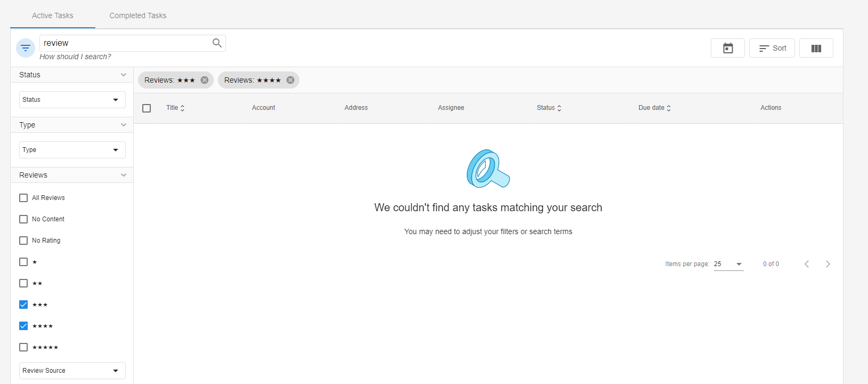Remove the four-star Reviews filter chip

pos(290,80)
